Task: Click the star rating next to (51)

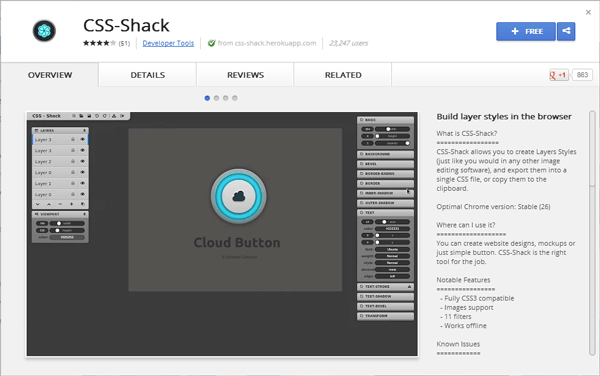Action: (x=99, y=43)
